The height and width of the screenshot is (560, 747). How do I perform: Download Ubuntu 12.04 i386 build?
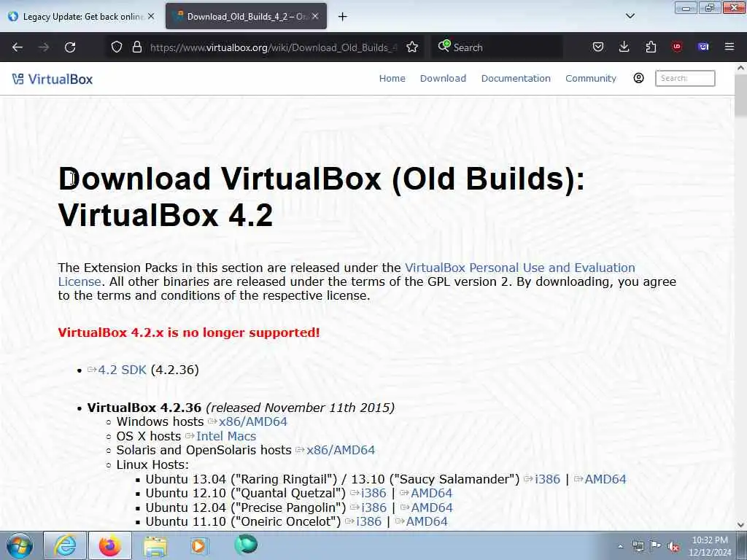(x=373, y=507)
